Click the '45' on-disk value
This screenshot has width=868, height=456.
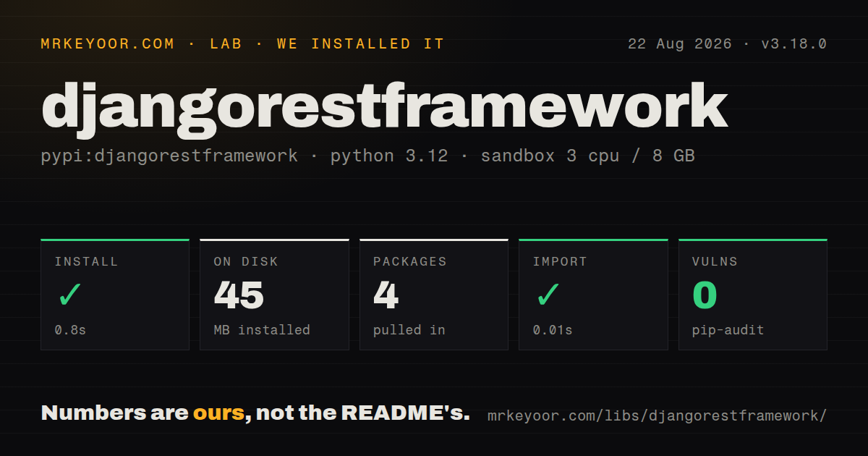239,295
